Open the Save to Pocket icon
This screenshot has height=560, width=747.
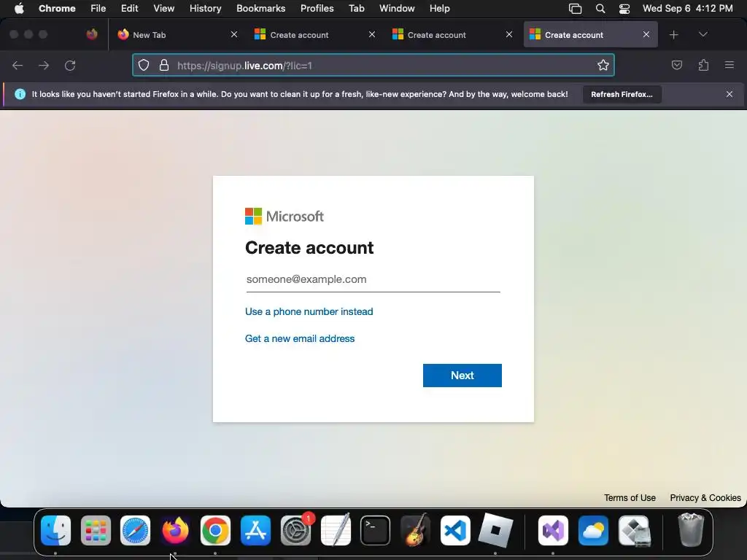676,65
